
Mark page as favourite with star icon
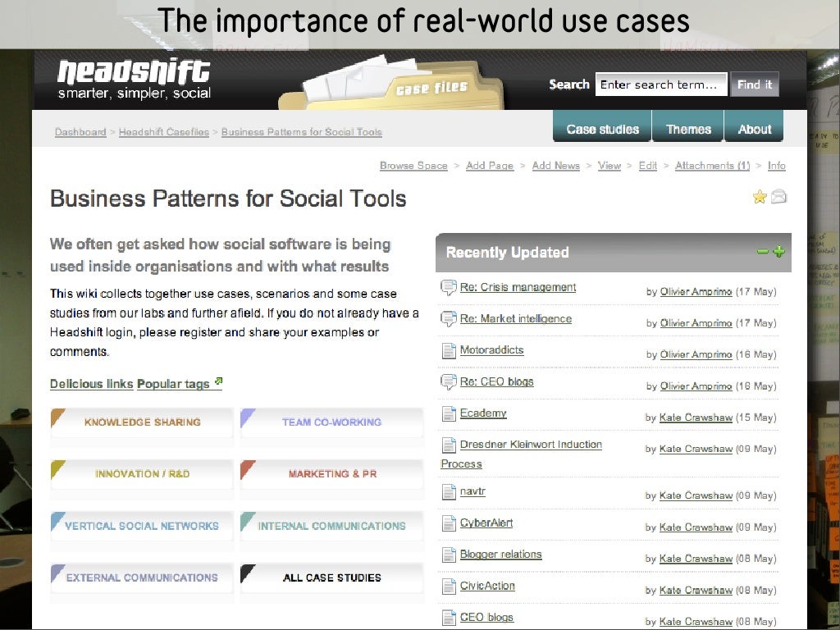click(x=760, y=197)
